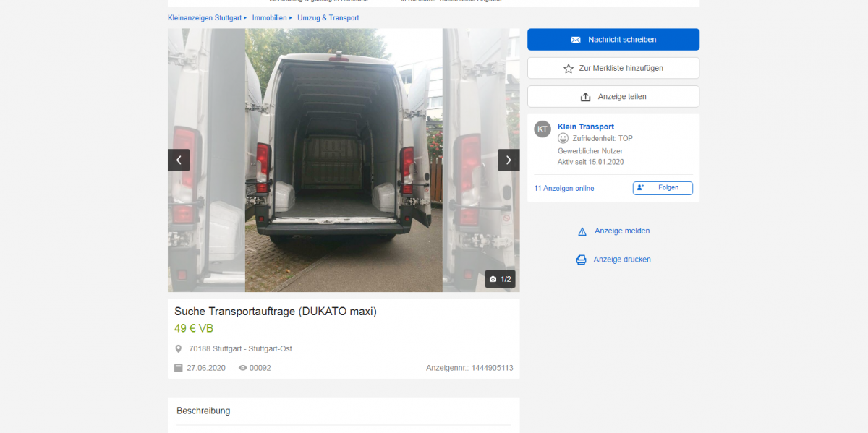Viewport: 868px width, 433px height.
Task: Click Aktiv seit 15.01.2020 text
Action: click(x=590, y=162)
